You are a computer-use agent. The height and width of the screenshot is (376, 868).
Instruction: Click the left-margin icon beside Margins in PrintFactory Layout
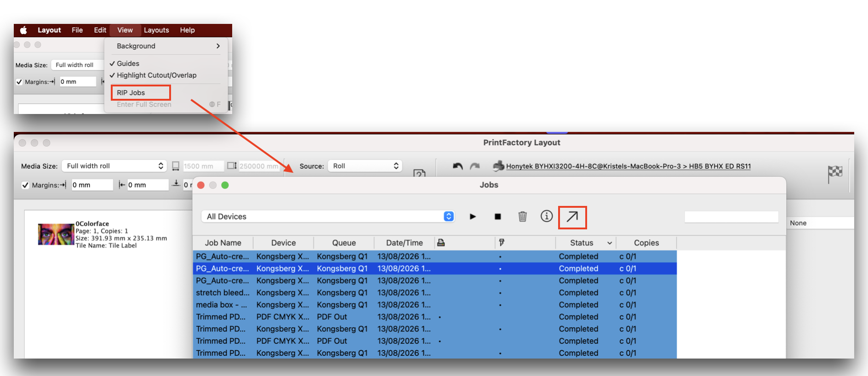tap(63, 185)
